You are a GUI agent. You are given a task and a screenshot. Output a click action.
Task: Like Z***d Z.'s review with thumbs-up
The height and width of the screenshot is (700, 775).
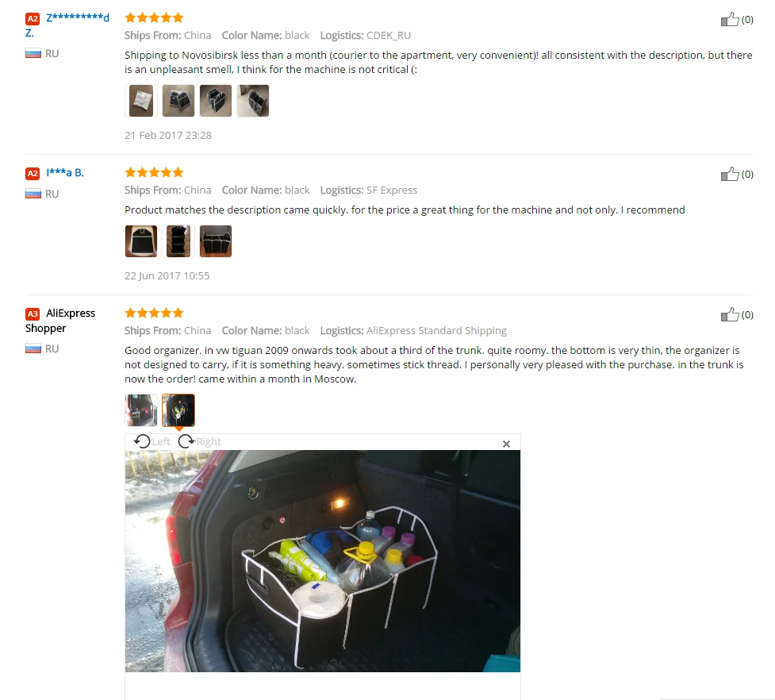(x=730, y=19)
